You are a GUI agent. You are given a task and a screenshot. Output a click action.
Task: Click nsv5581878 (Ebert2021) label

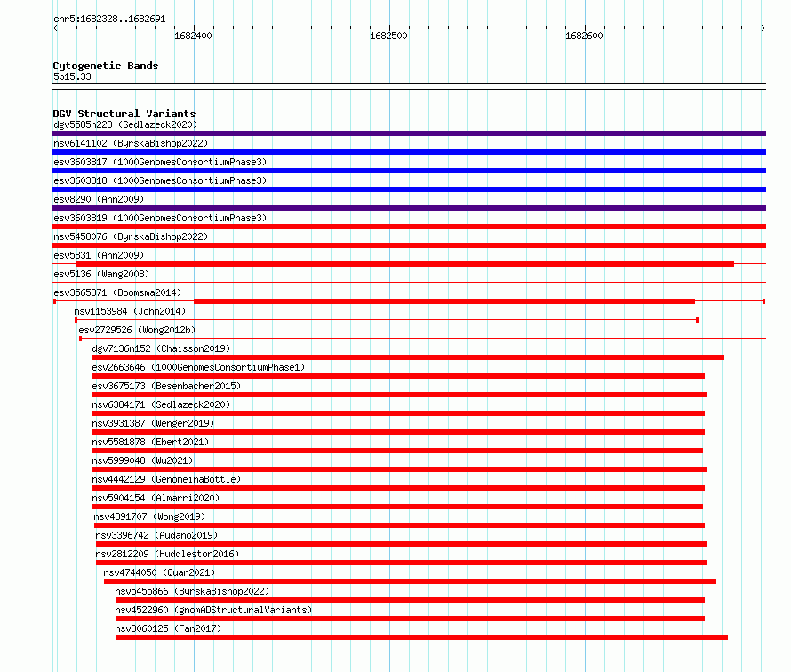150,442
